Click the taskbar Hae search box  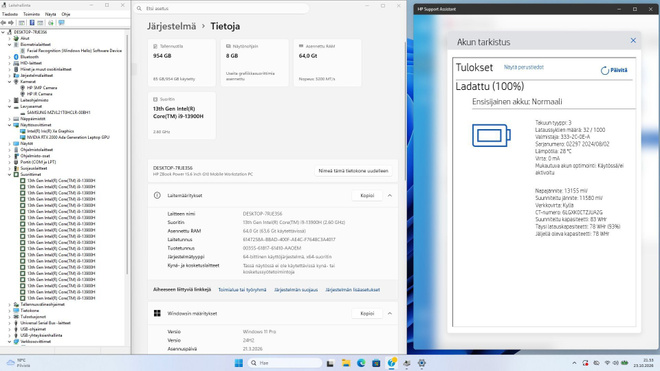285,363
